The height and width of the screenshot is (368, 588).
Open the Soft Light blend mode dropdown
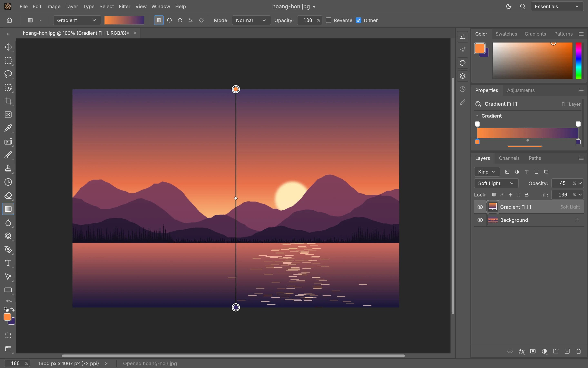[496, 183]
